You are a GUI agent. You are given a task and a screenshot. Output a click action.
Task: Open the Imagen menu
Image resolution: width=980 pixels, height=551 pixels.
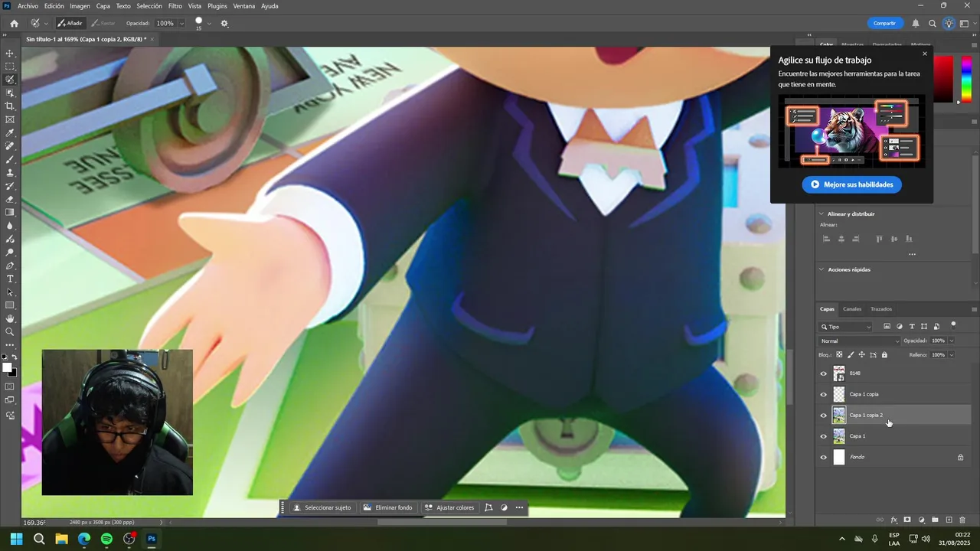[80, 6]
